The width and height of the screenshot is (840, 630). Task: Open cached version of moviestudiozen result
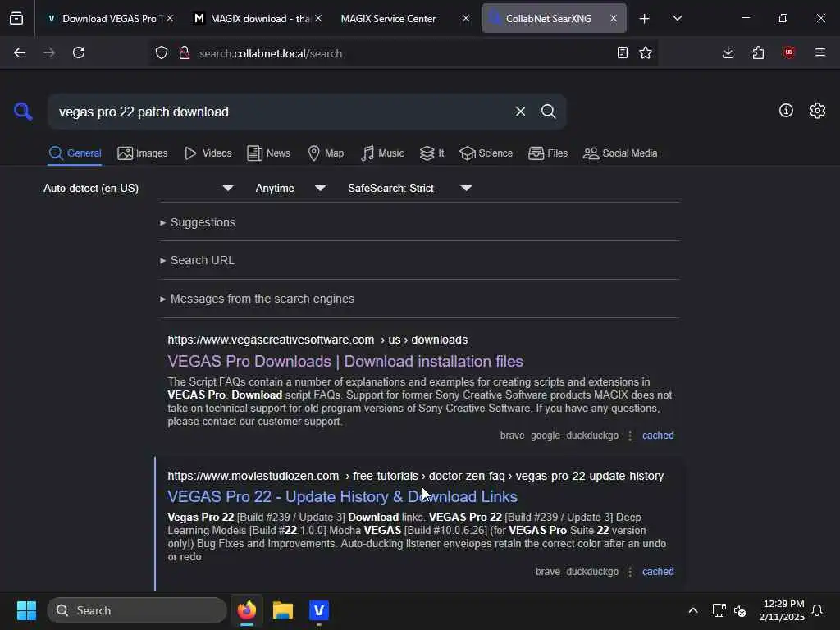pyautogui.click(x=658, y=572)
